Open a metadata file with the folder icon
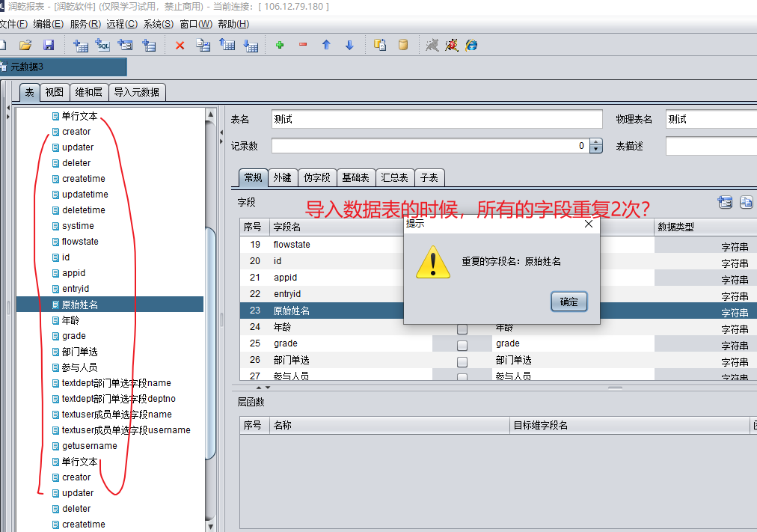This screenshot has height=532, width=757. pyautogui.click(x=25, y=46)
